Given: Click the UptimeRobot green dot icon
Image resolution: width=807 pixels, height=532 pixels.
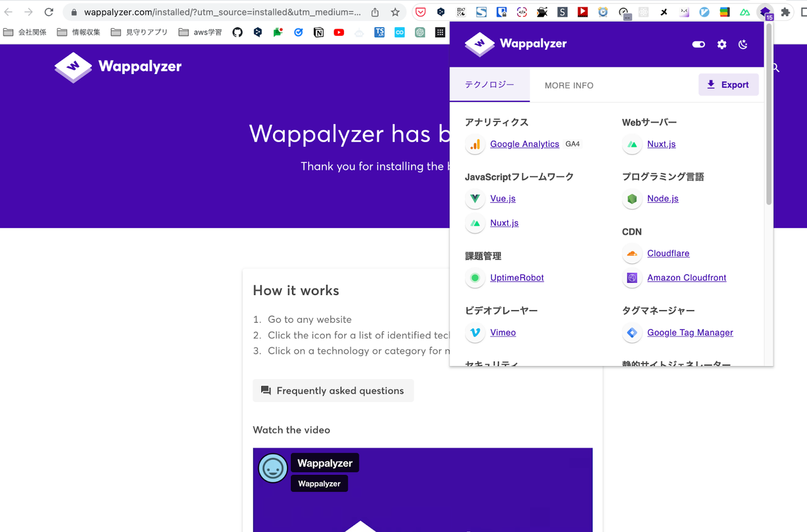Looking at the screenshot, I should [x=475, y=278].
